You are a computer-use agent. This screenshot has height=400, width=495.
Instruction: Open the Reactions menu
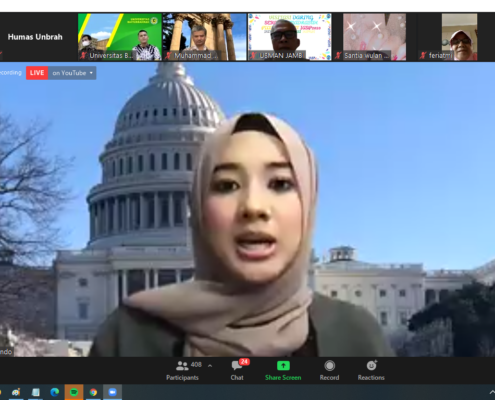(371, 370)
